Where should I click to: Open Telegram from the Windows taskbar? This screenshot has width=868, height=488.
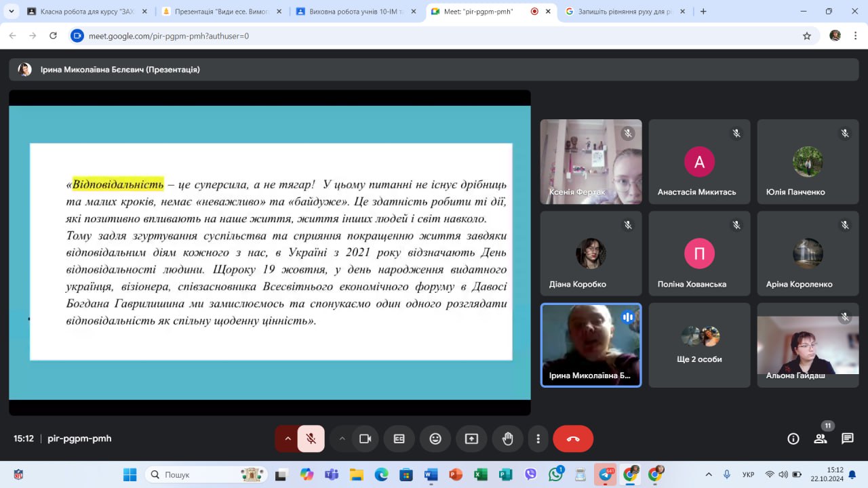[605, 474]
